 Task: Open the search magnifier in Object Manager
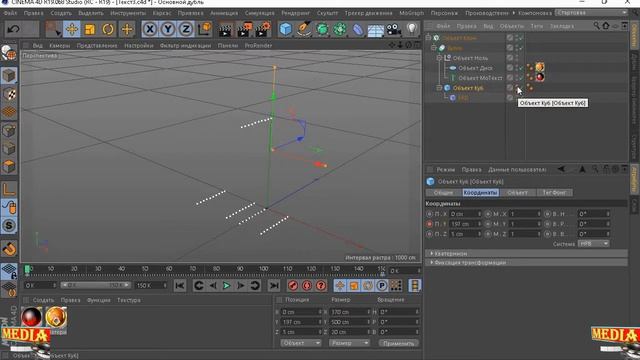tap(597, 26)
